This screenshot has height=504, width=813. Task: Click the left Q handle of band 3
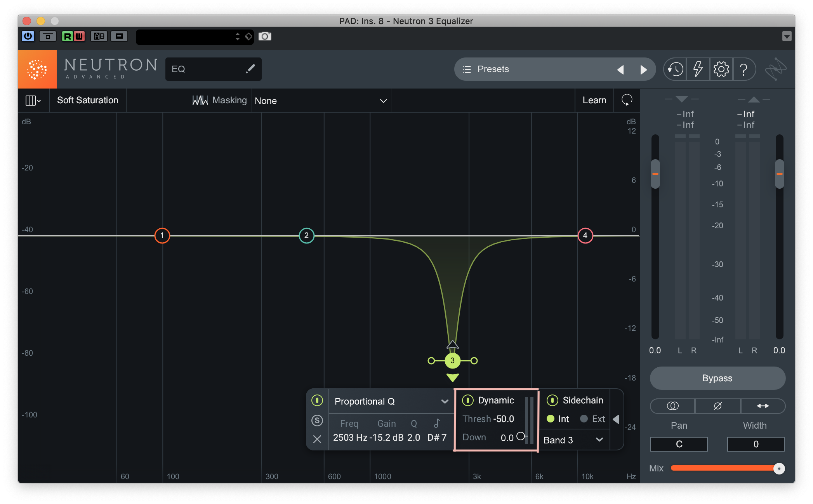(431, 361)
